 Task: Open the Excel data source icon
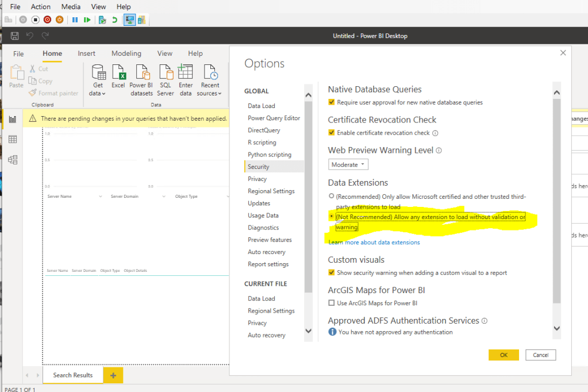click(118, 73)
